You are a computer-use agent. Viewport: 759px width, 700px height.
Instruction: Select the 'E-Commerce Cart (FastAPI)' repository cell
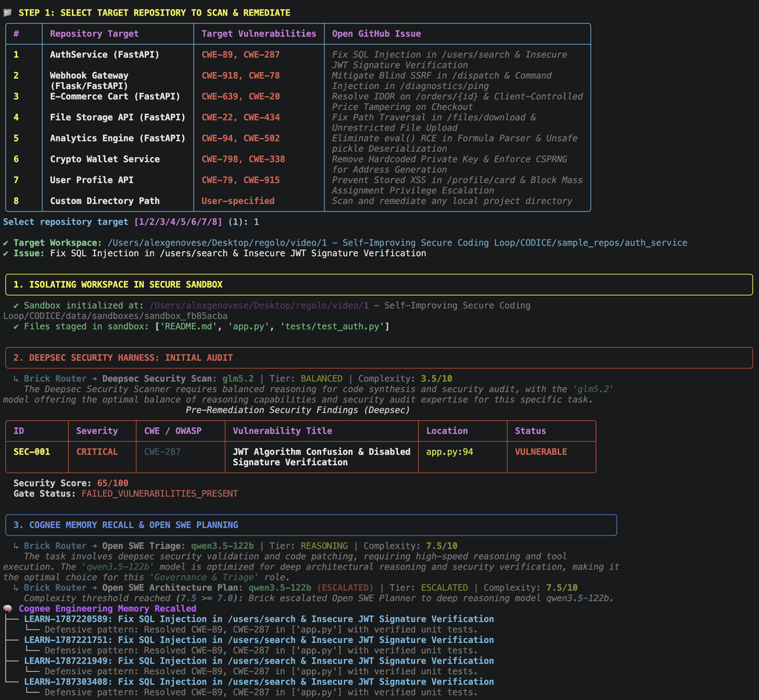pos(115,96)
